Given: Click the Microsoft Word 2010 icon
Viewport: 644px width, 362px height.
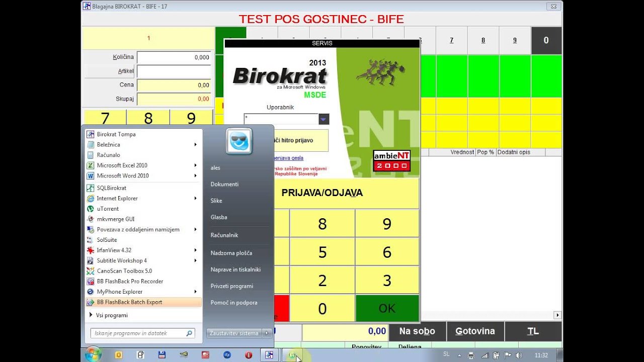Looking at the screenshot, I should coord(91,176).
